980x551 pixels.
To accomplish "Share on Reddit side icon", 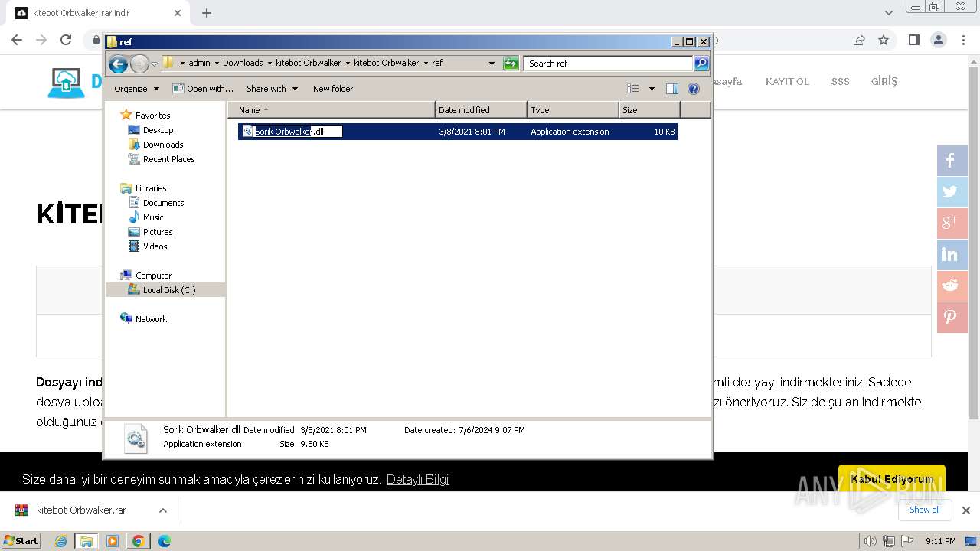I will [x=952, y=286].
